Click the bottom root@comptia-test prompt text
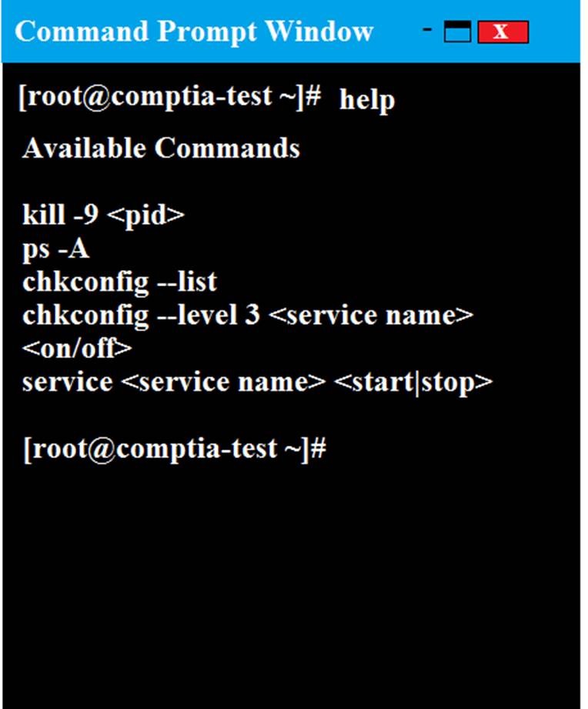The width and height of the screenshot is (588, 709). coord(175,450)
